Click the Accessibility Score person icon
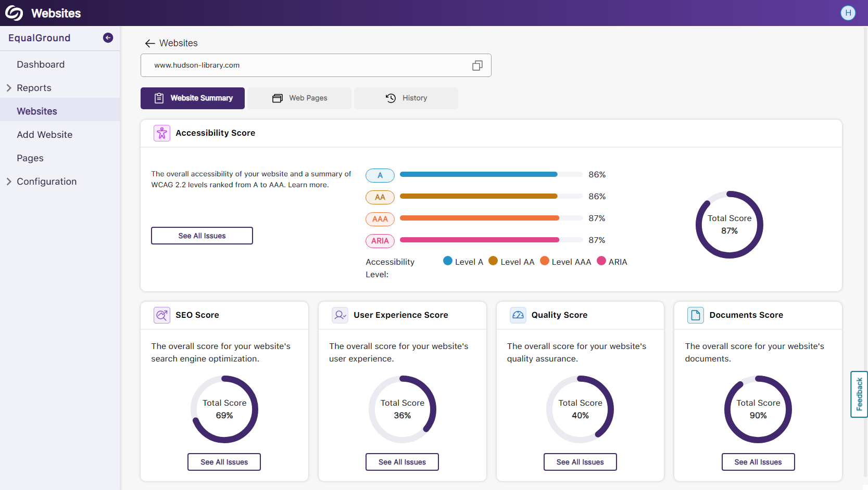 [162, 133]
